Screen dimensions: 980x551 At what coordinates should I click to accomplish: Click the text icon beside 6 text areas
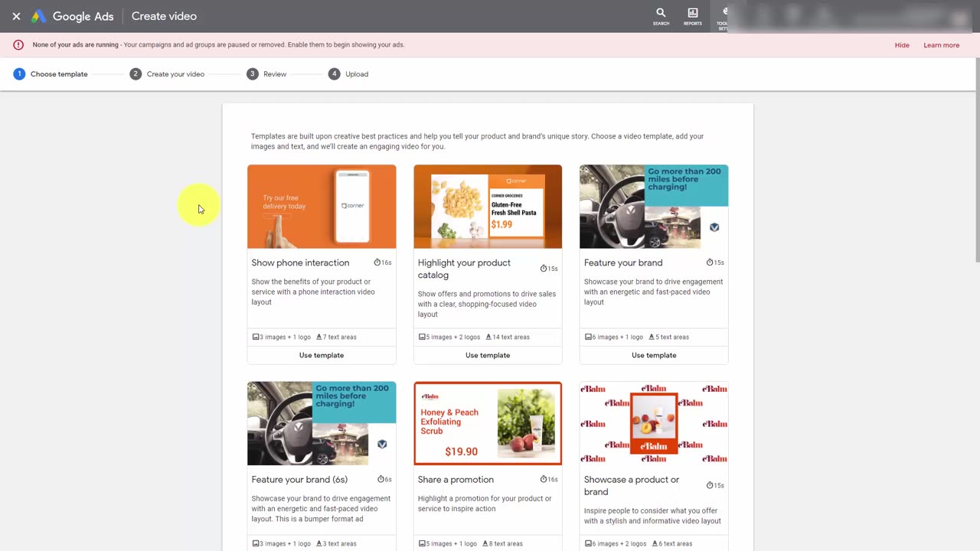[655, 543]
